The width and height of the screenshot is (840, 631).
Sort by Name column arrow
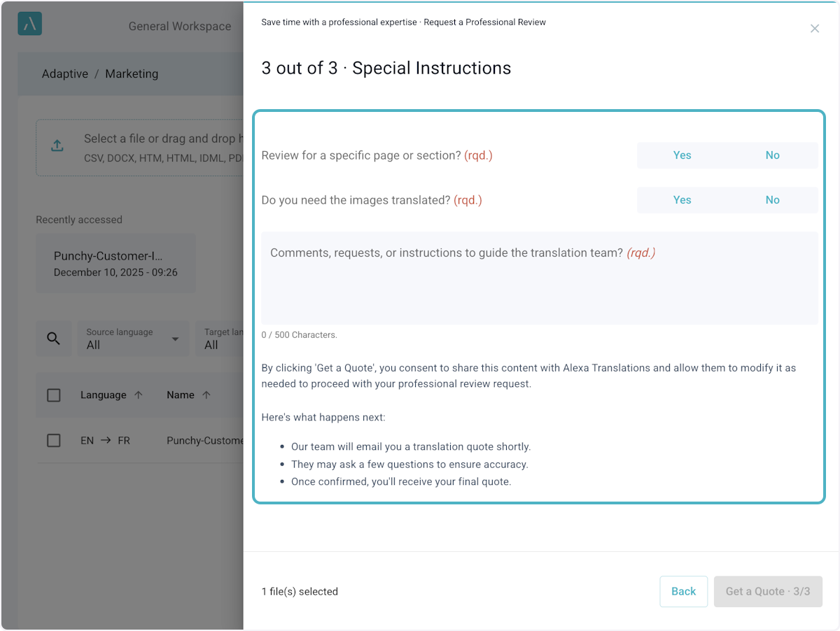point(206,395)
